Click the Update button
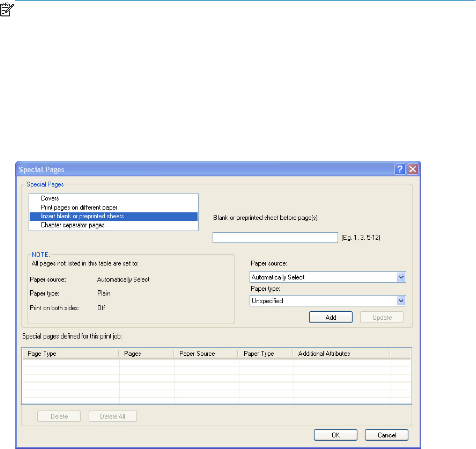The height and width of the screenshot is (449, 476). [x=381, y=318]
